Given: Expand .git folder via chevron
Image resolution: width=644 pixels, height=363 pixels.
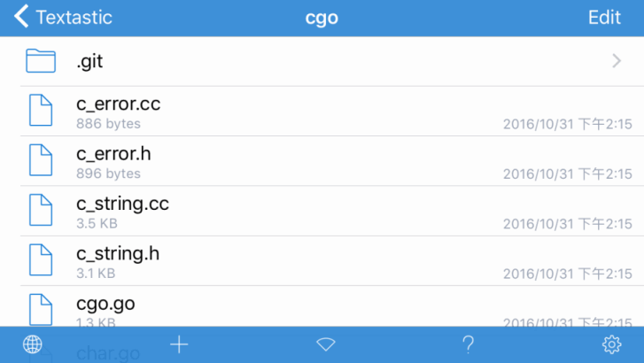Looking at the screenshot, I should [x=617, y=61].
